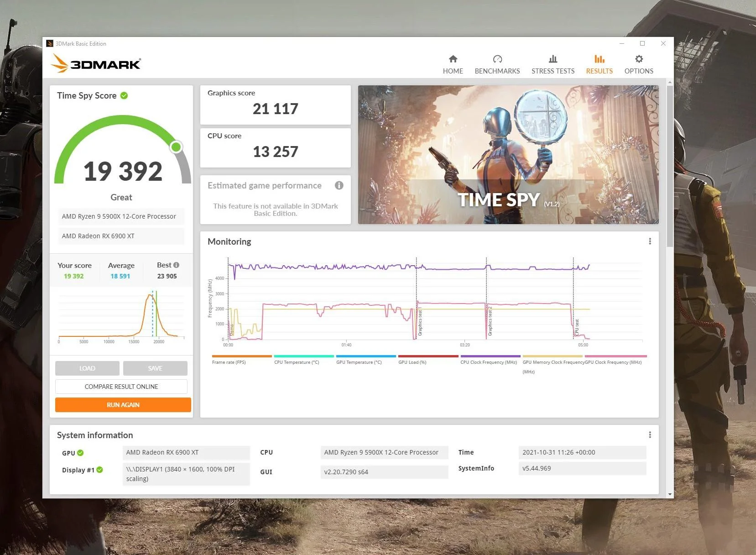Screen dimensions: 756x555
Task: Click Compare Result Online
Action: point(121,387)
